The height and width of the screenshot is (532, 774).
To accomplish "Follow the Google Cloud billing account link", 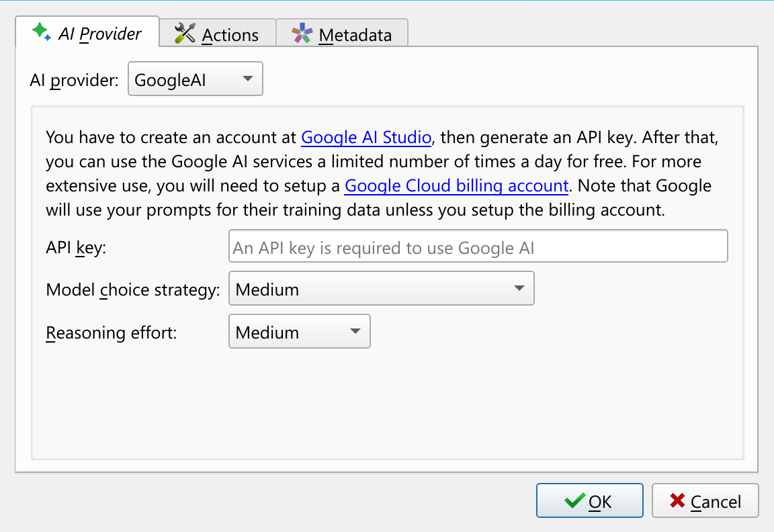I will [x=456, y=185].
